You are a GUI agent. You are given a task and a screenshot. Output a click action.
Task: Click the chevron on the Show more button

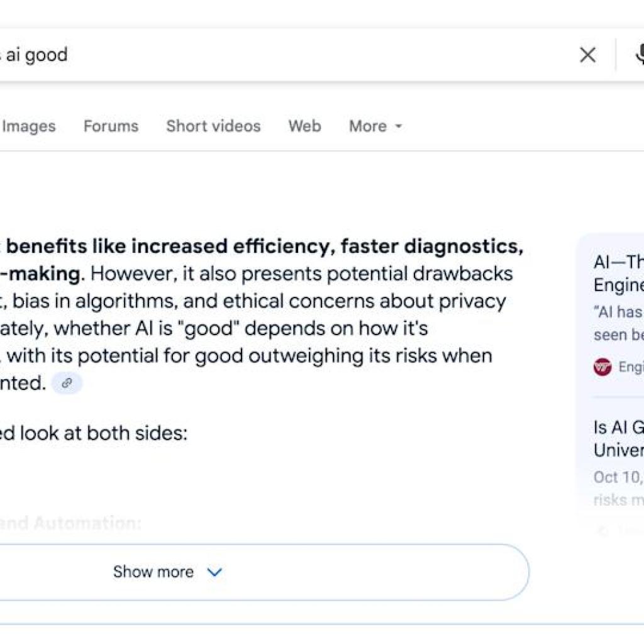214,572
